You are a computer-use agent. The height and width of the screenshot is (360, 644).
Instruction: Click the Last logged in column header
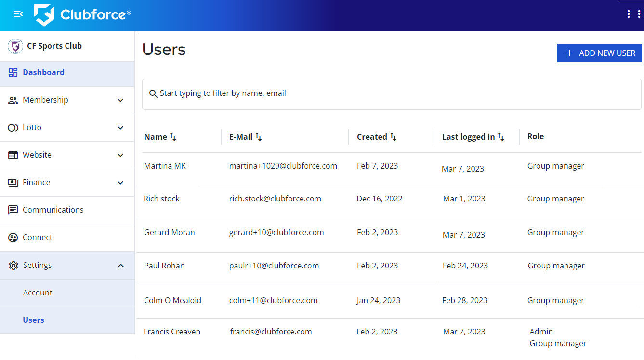[469, 137]
